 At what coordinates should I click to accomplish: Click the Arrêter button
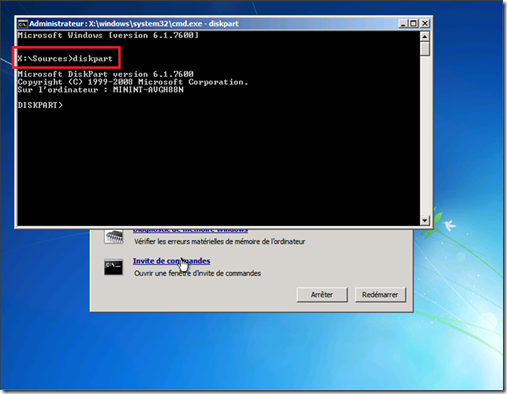[322, 295]
